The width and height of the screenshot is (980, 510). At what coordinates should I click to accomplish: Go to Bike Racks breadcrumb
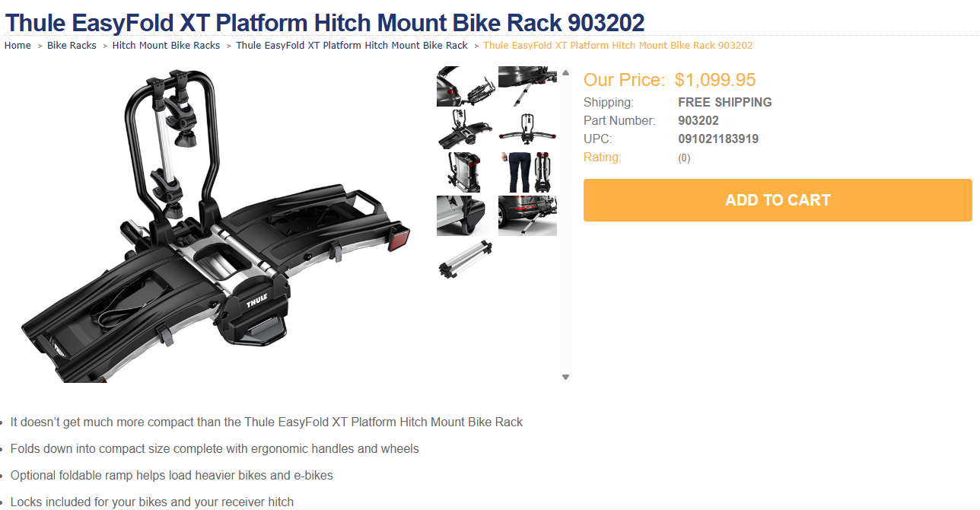(72, 46)
